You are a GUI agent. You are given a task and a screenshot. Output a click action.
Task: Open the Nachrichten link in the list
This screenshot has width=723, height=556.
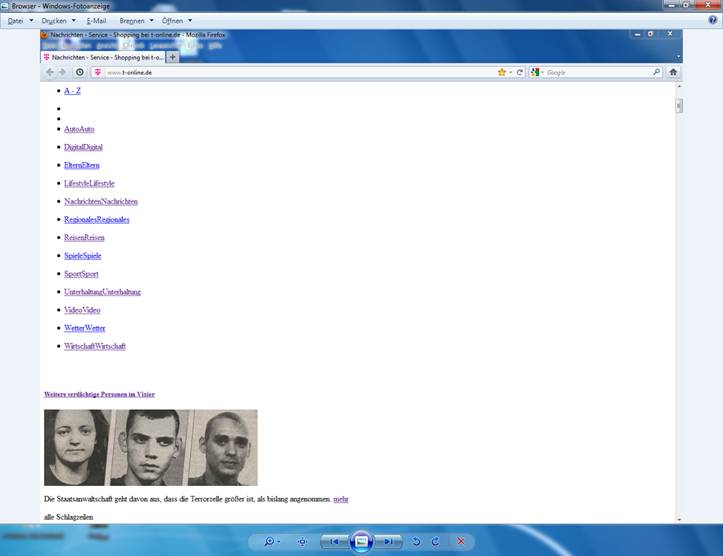tap(101, 201)
